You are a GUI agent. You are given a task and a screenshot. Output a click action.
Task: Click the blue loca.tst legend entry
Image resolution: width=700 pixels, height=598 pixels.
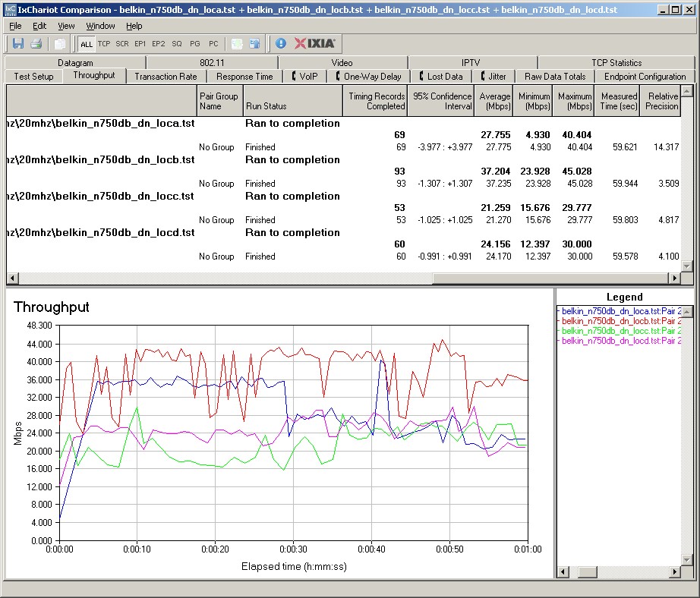point(620,311)
